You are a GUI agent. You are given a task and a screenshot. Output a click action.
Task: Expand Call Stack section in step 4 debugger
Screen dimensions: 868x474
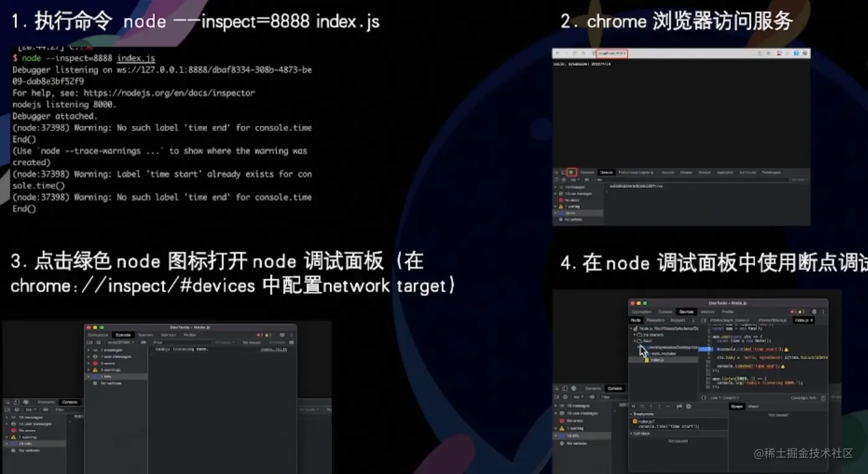pos(678,433)
